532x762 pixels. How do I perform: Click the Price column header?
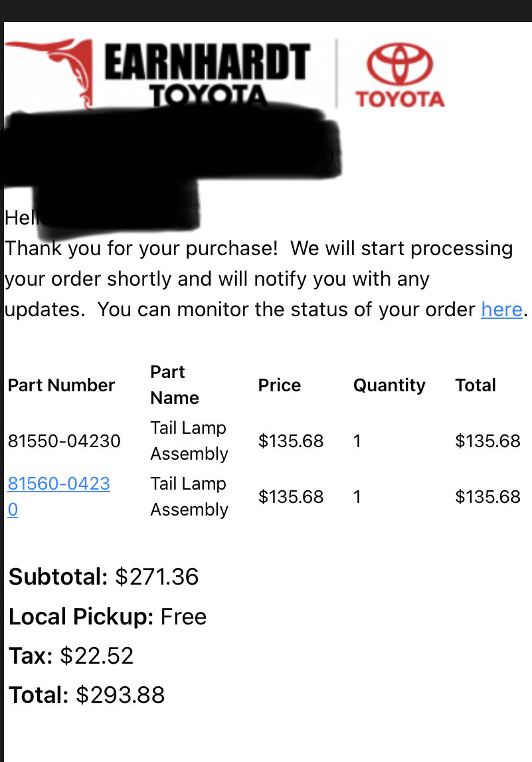280,385
